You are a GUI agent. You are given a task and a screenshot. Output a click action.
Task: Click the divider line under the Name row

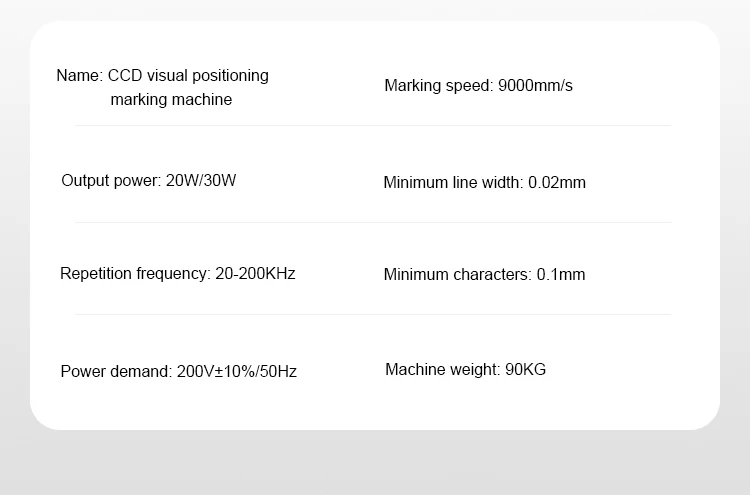[x=373, y=126]
